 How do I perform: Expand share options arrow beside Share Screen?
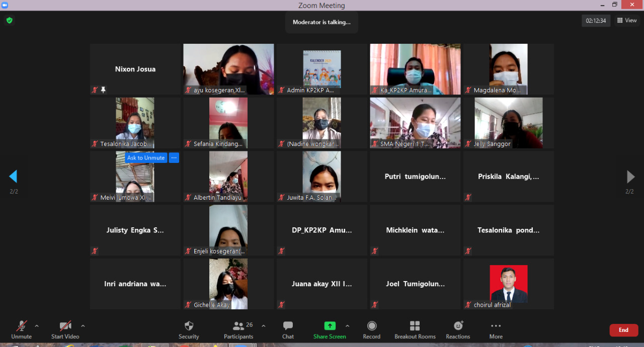pyautogui.click(x=347, y=326)
